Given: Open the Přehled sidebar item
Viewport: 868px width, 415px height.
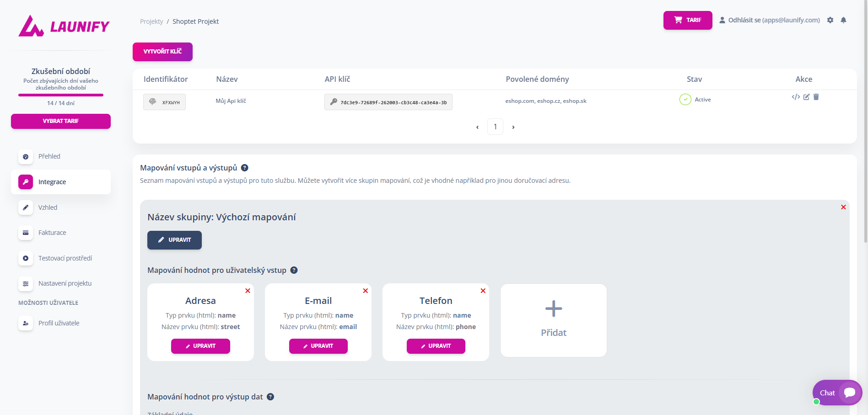Looking at the screenshot, I should 49,156.
